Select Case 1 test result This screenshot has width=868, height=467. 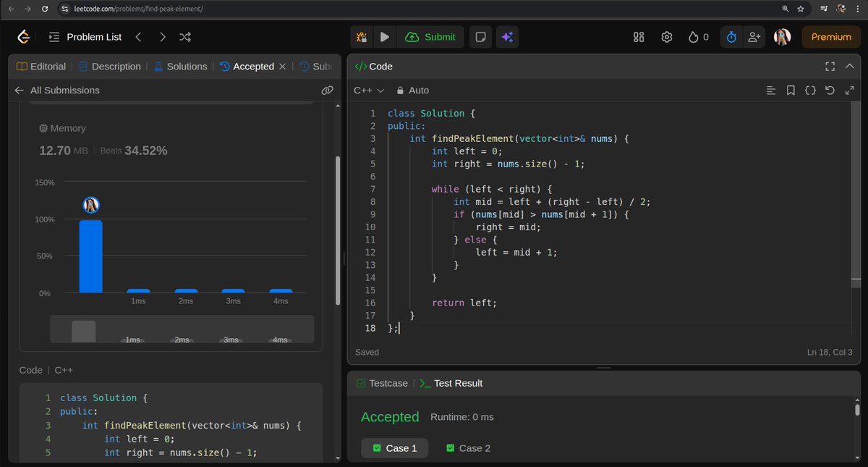coord(394,448)
